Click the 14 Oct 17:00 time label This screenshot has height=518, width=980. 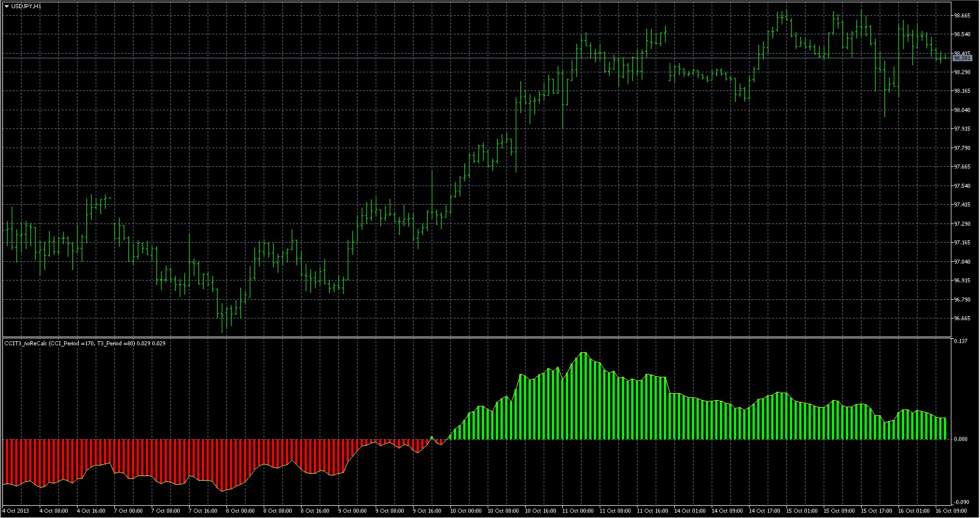764,511
